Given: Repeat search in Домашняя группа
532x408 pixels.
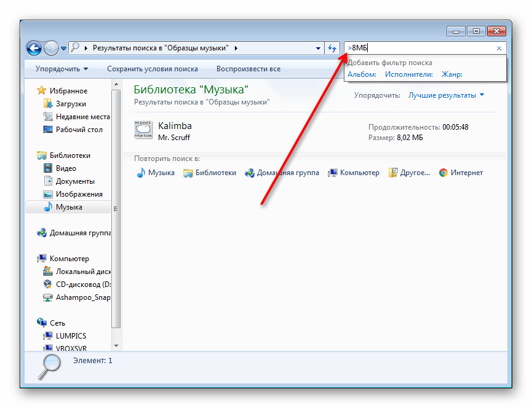Looking at the screenshot, I should coord(282,173).
